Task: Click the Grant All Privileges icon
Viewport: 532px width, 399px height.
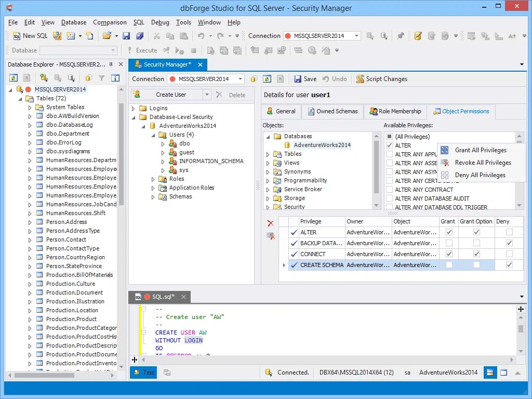Action: (445, 150)
